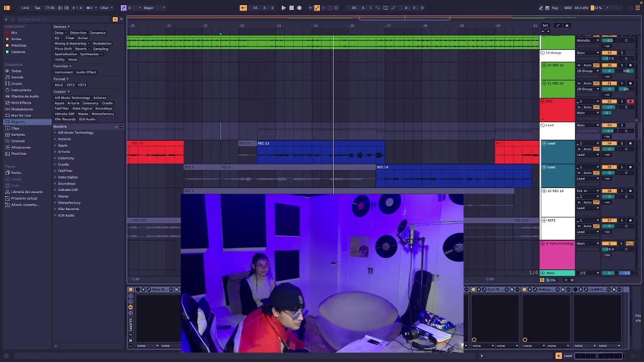
Task: Toggle the computer MIDI keyboard icon
Action: coord(547,8)
